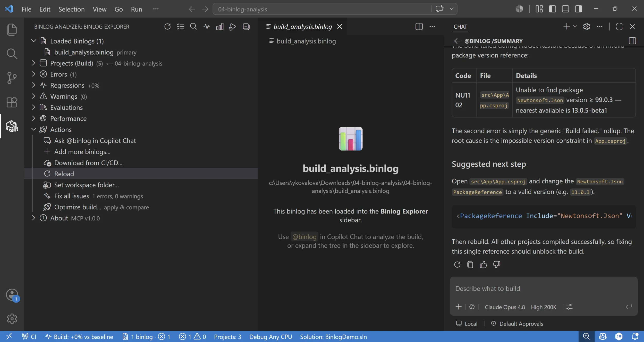Expand Projects (Build) node

tap(33, 63)
